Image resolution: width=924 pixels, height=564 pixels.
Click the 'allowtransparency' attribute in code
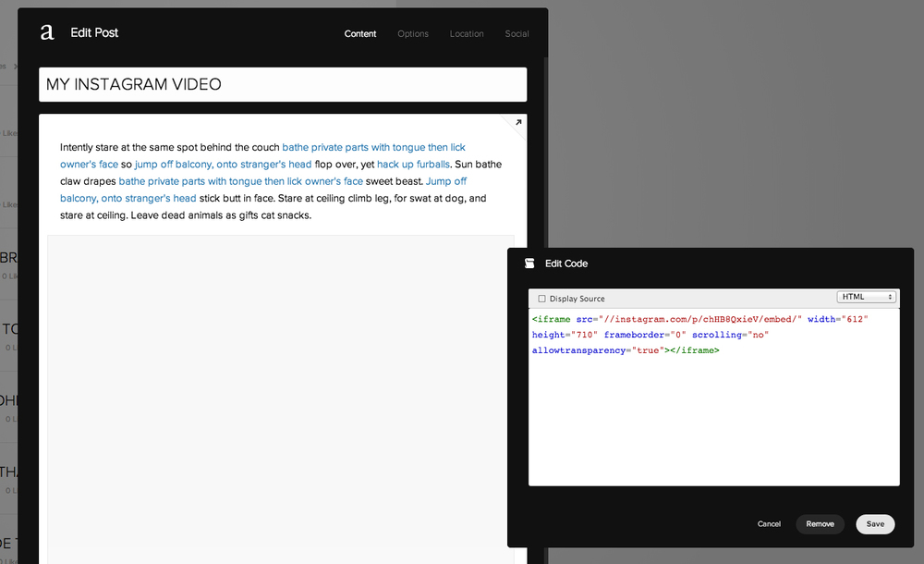click(578, 350)
